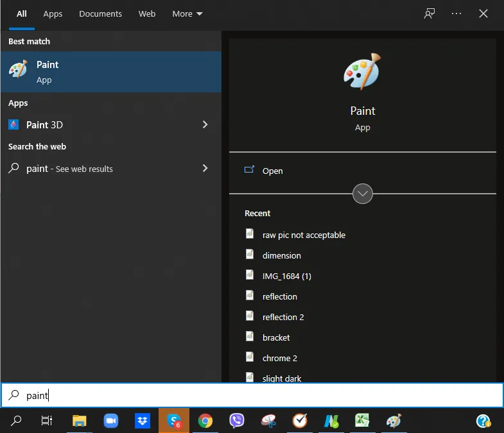Open recent file 'dimension'

tap(282, 256)
